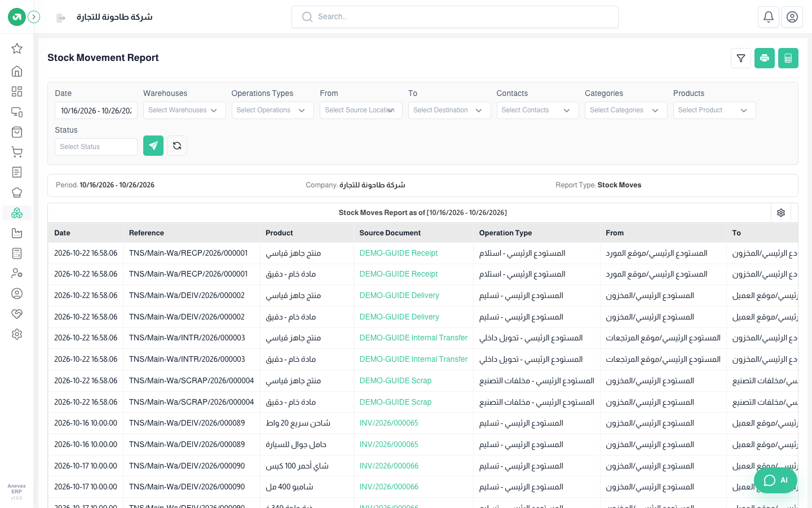Expand the Select Destination dropdown
812x508 pixels.
(449, 111)
